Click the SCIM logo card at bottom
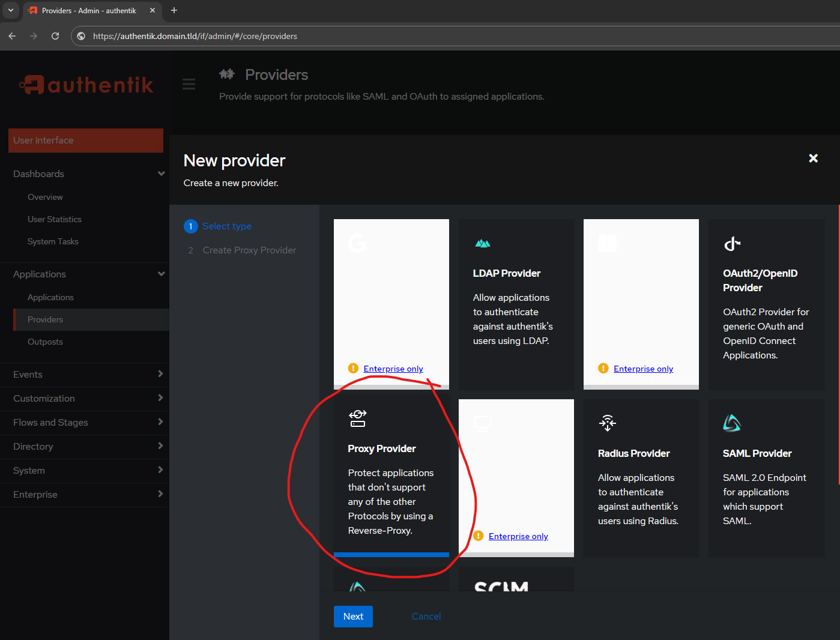The width and height of the screenshot is (840, 640). tap(516, 579)
